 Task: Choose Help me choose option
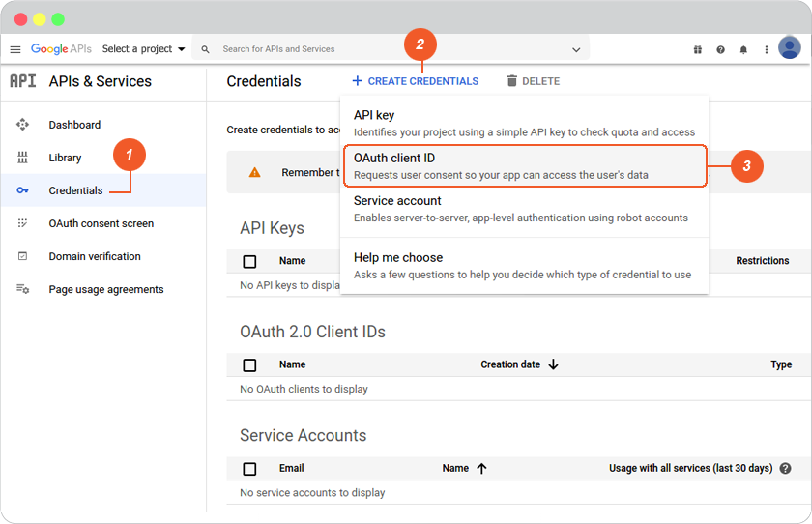point(524,266)
